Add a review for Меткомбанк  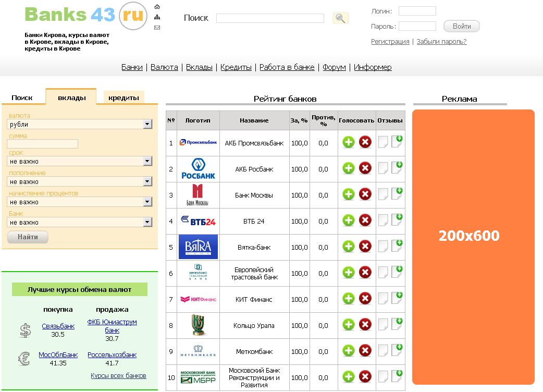pyautogui.click(x=397, y=350)
